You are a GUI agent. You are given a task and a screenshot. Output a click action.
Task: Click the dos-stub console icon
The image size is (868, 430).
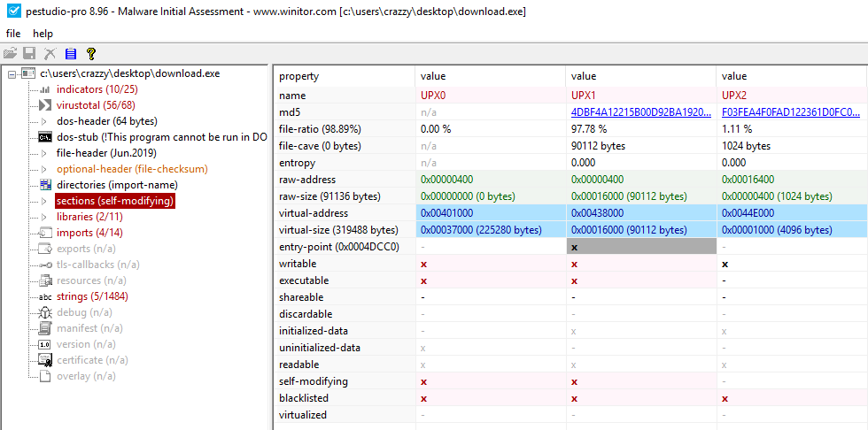[x=45, y=137]
